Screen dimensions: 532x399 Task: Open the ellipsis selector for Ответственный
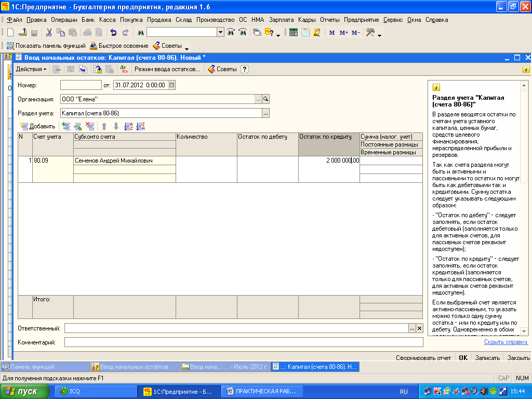pos(412,328)
